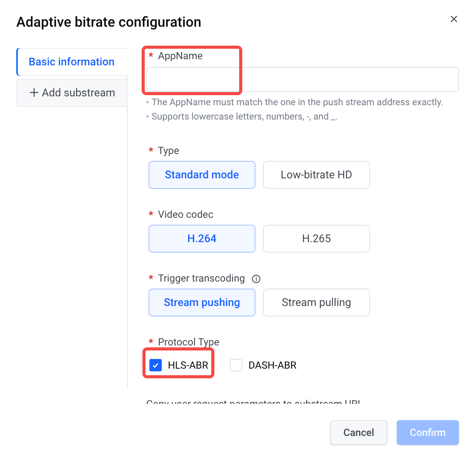Enable the DASH-ABR checkbox

(236, 365)
